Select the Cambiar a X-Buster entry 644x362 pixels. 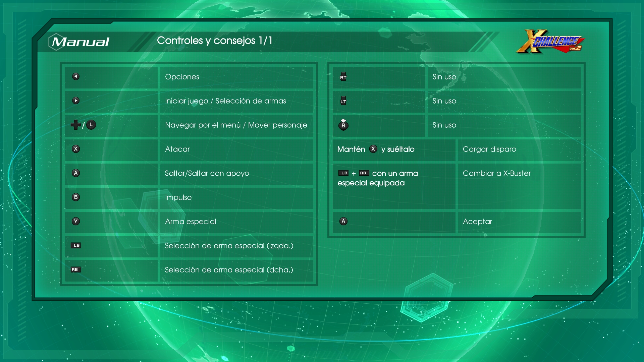click(496, 173)
